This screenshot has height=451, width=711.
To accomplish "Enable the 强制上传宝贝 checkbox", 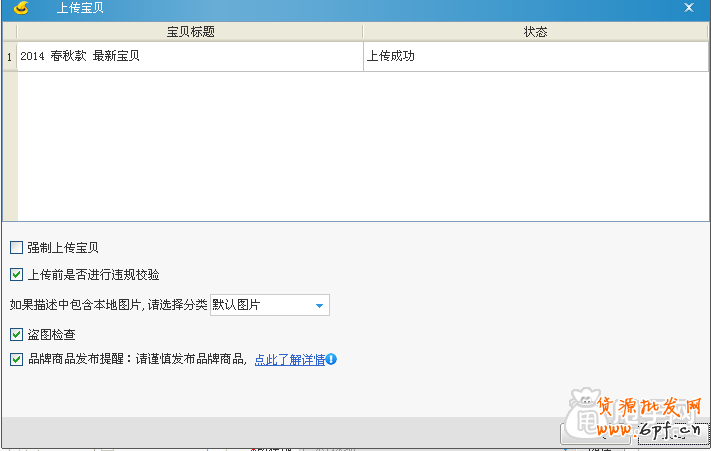I will pyautogui.click(x=16, y=247).
